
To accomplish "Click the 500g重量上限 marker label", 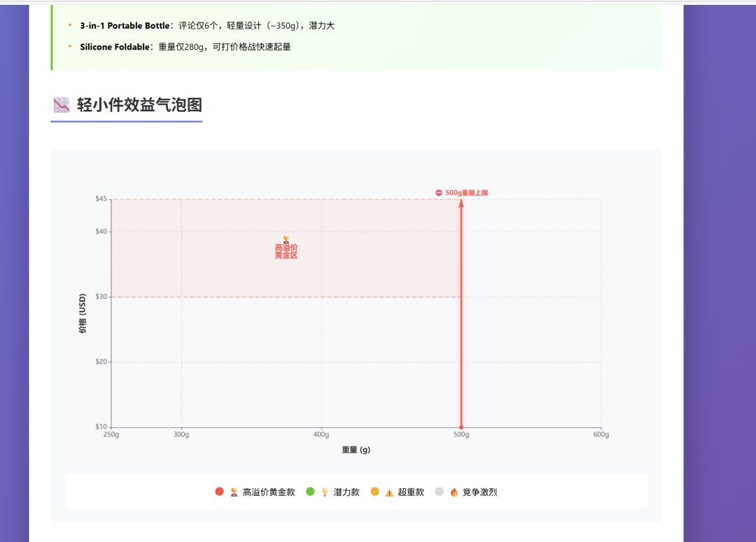I will click(x=466, y=193).
